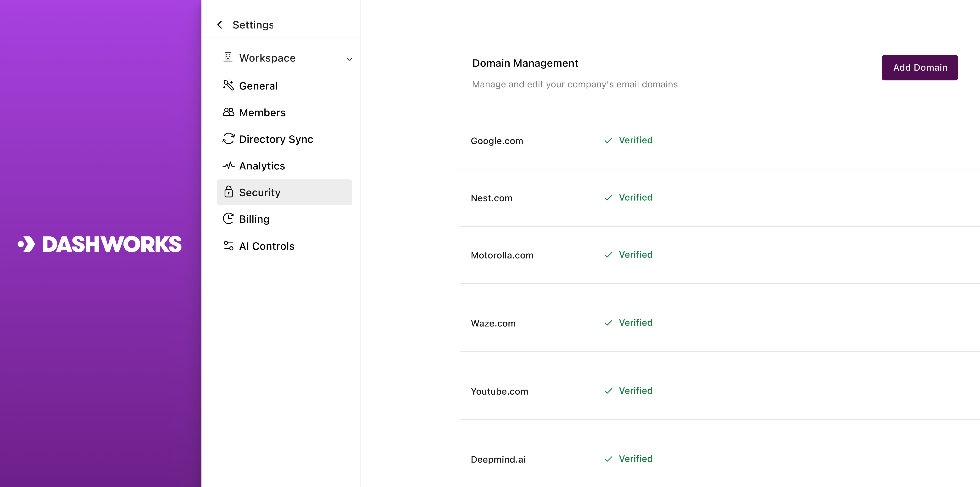Select the Security menu item

[284, 192]
